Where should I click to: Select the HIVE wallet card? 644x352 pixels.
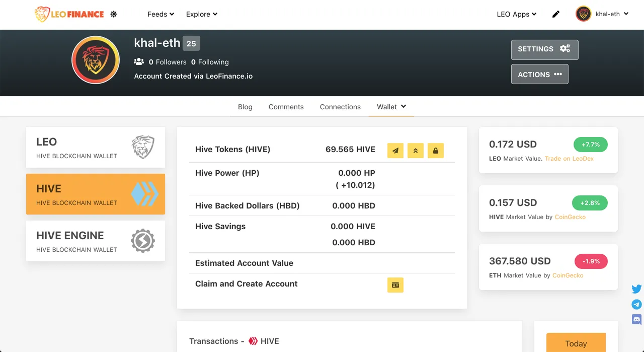point(96,194)
